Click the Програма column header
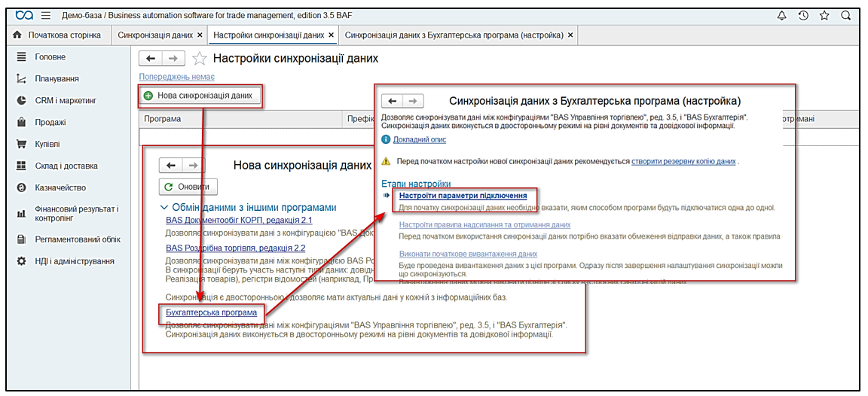868x396 pixels. 241,119
